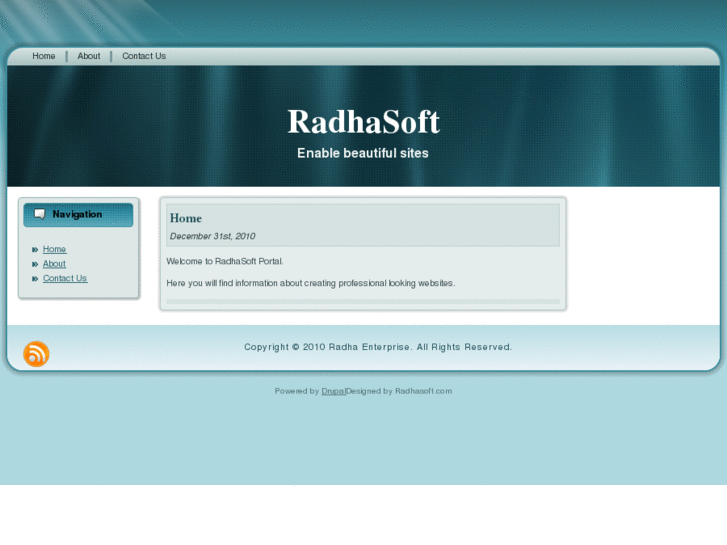This screenshot has width=727, height=545.
Task: Visit the Drupal link in the footer
Action: (333, 391)
